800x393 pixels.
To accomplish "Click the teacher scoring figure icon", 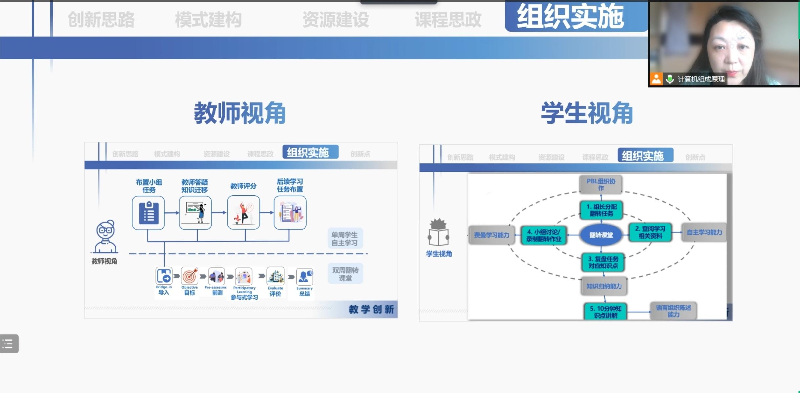I will tap(243, 213).
